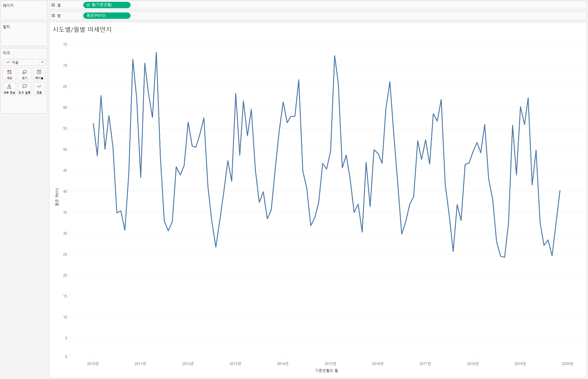
Task: Select the 월(기준년월) pill in columns
Action: [x=107, y=5]
